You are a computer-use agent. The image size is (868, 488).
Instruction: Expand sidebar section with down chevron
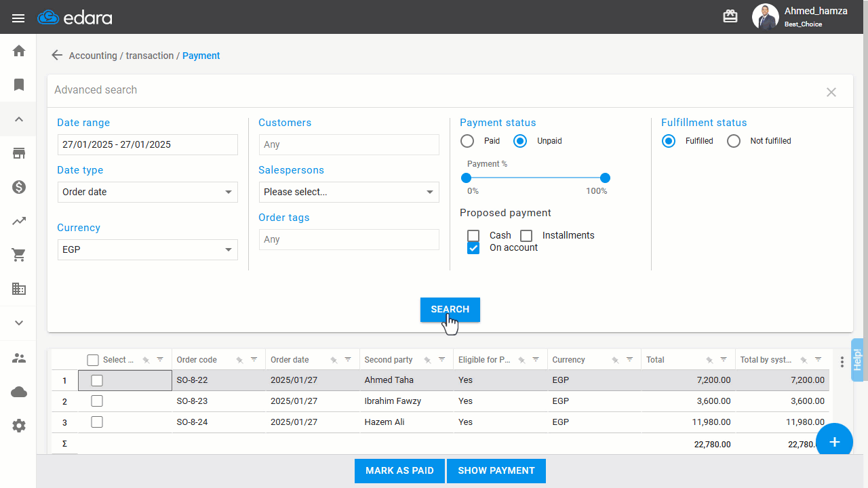(19, 323)
